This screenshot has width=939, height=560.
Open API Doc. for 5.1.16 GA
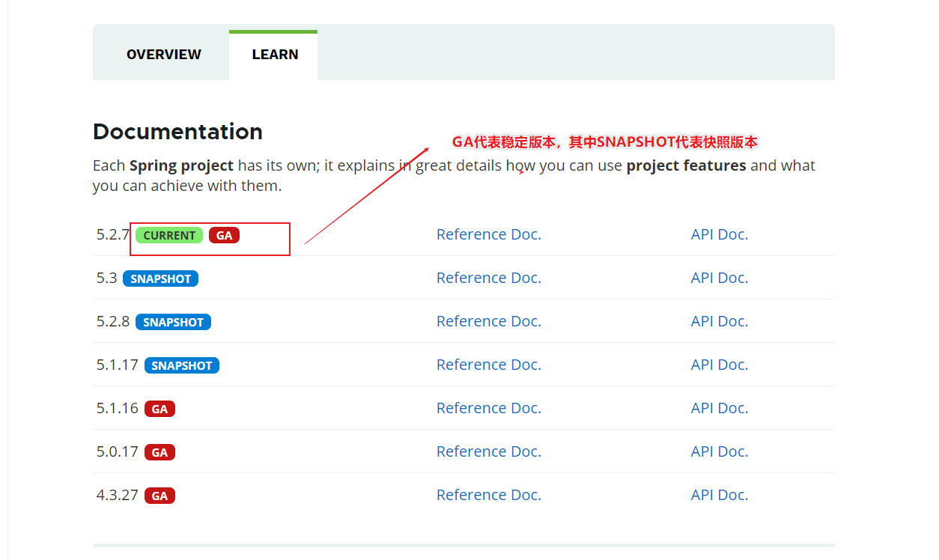click(720, 408)
